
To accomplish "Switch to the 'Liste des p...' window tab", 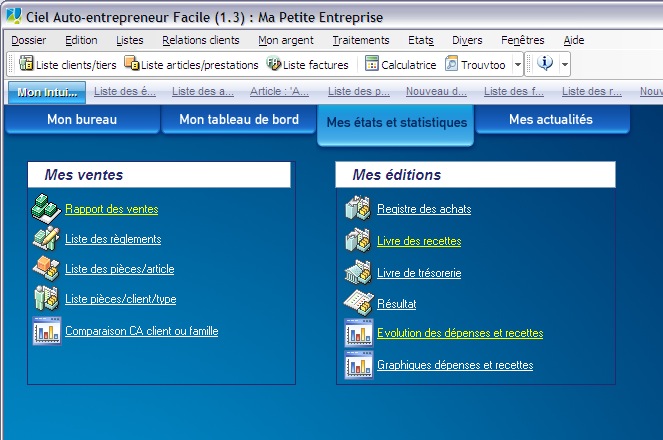I will (x=359, y=91).
